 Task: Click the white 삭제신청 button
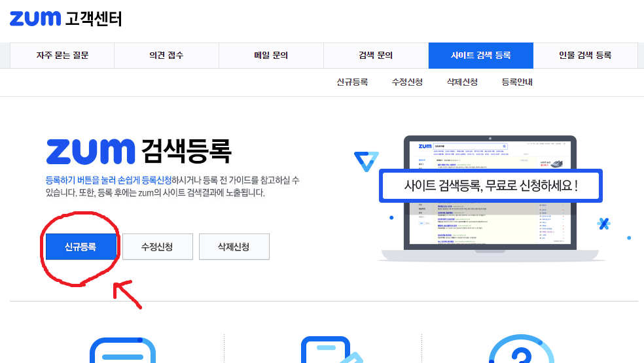234,247
